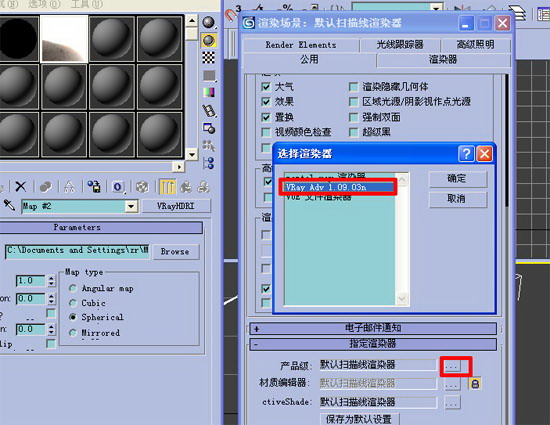The image size is (550, 425).
Task: Toggle the Backlight icon in material editor
Action: coord(209,40)
